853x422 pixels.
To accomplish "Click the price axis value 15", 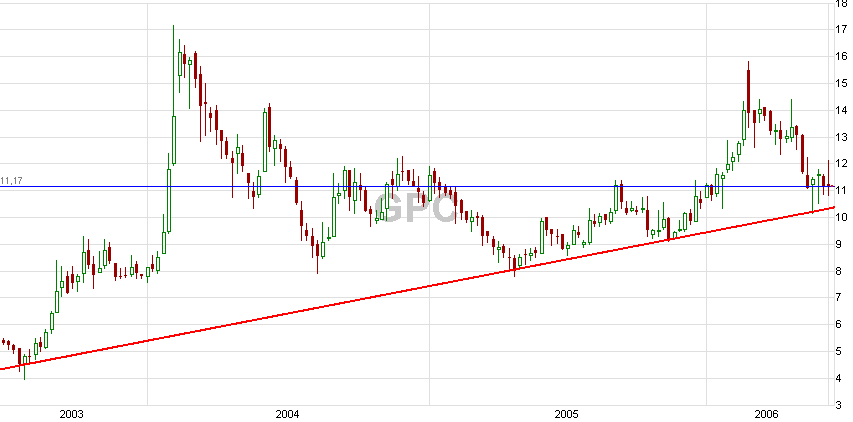I will pos(842,83).
